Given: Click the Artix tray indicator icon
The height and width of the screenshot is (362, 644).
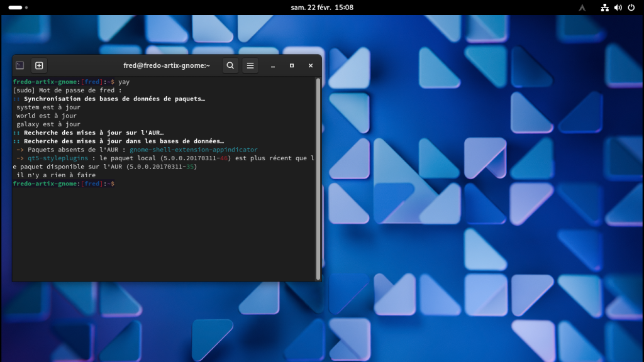Looking at the screenshot, I should pyautogui.click(x=582, y=8).
